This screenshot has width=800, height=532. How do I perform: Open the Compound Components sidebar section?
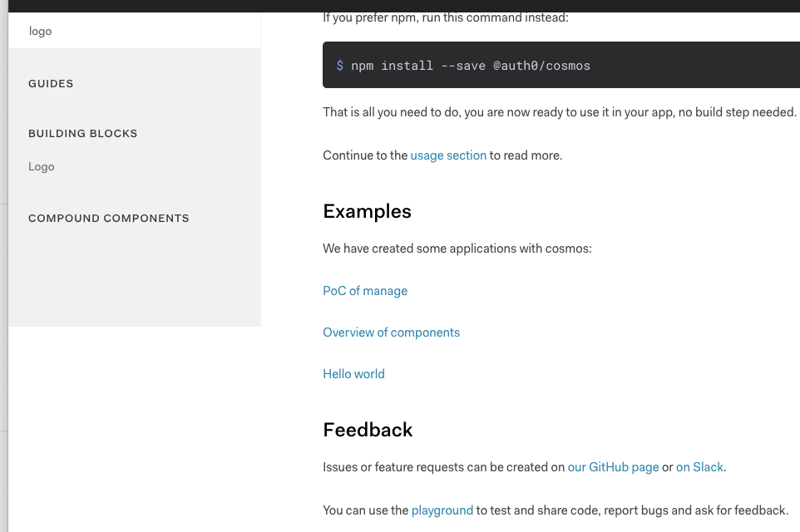(x=109, y=219)
